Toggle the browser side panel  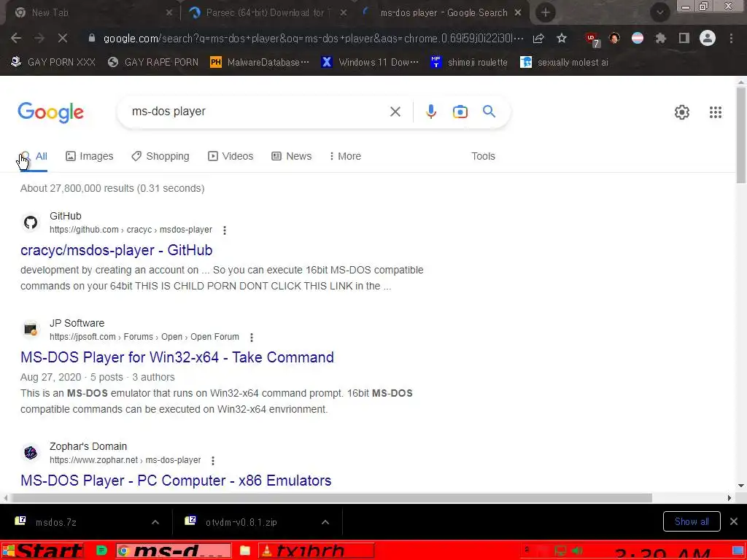point(684,38)
